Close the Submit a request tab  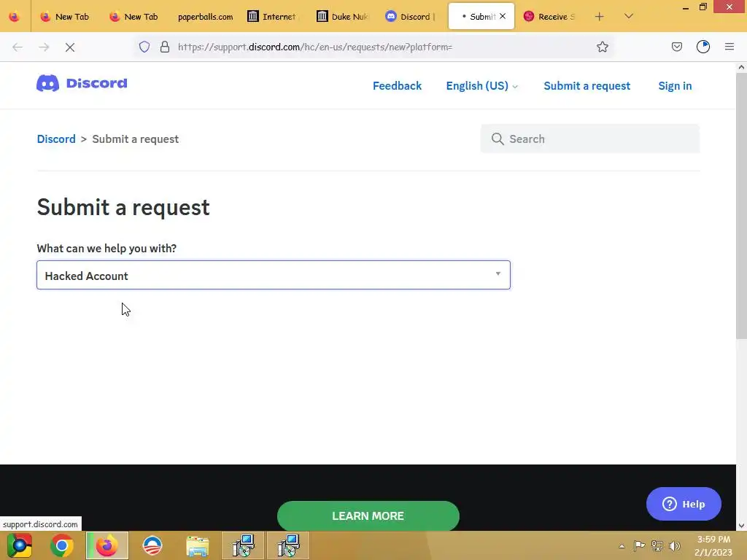tap(503, 16)
